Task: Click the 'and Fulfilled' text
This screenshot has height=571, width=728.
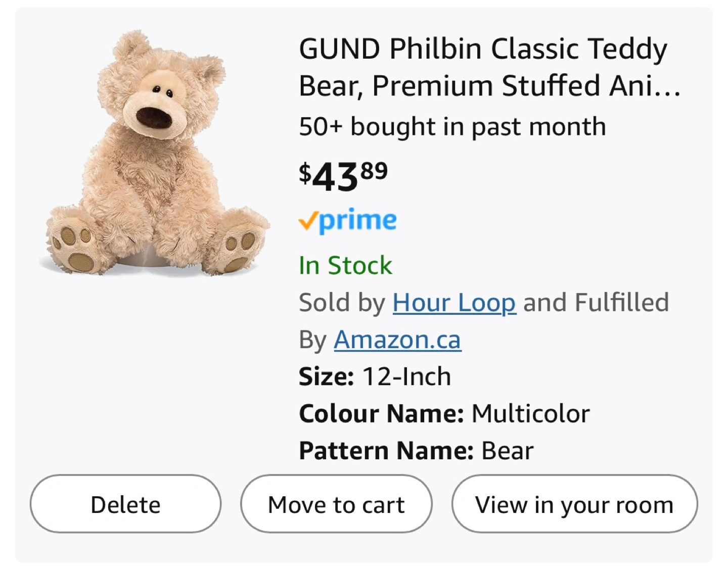Action: coord(596,303)
